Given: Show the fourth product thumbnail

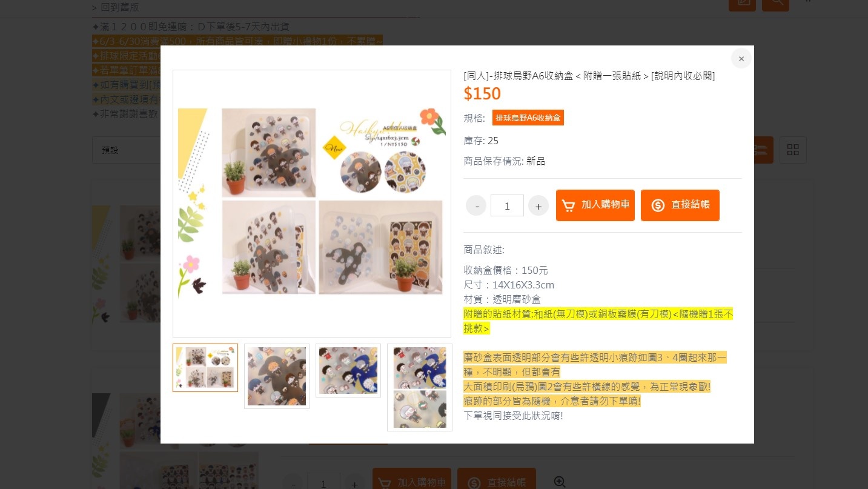Looking at the screenshot, I should coord(420,387).
